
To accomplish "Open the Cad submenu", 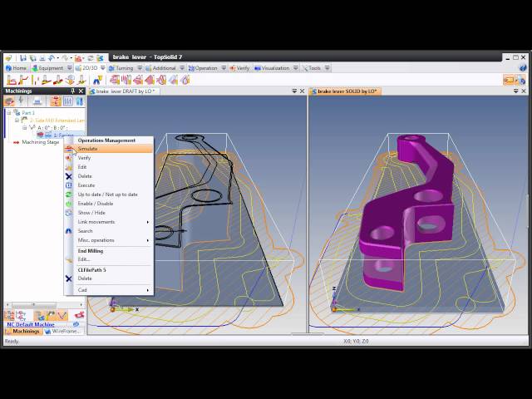I will tap(83, 290).
